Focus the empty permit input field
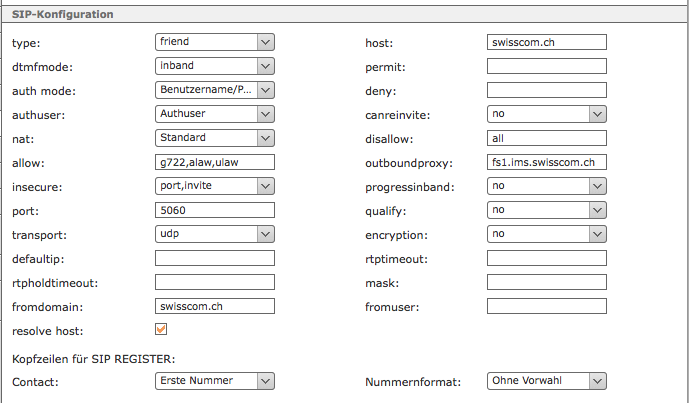This screenshot has height=403, width=689. (x=547, y=66)
